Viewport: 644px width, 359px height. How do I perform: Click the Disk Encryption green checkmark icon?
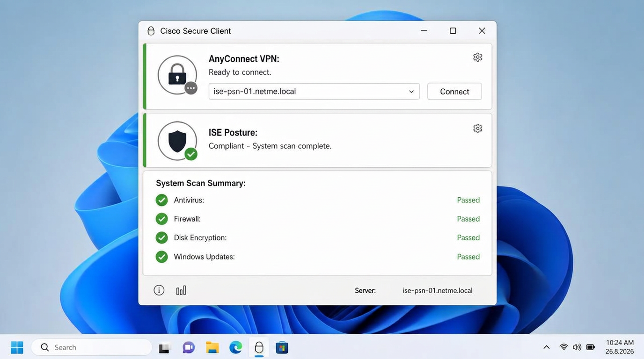pos(161,237)
